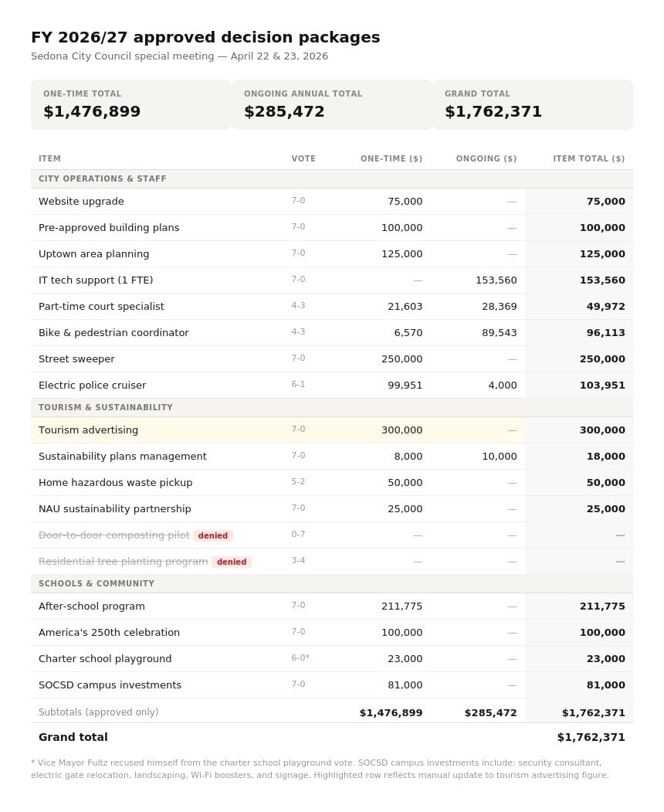Select the Pre-approved building plans row label
This screenshot has width=664, height=812.
tap(109, 228)
